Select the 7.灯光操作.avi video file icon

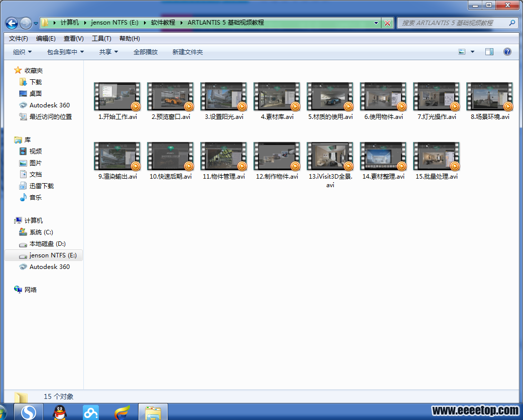436,96
